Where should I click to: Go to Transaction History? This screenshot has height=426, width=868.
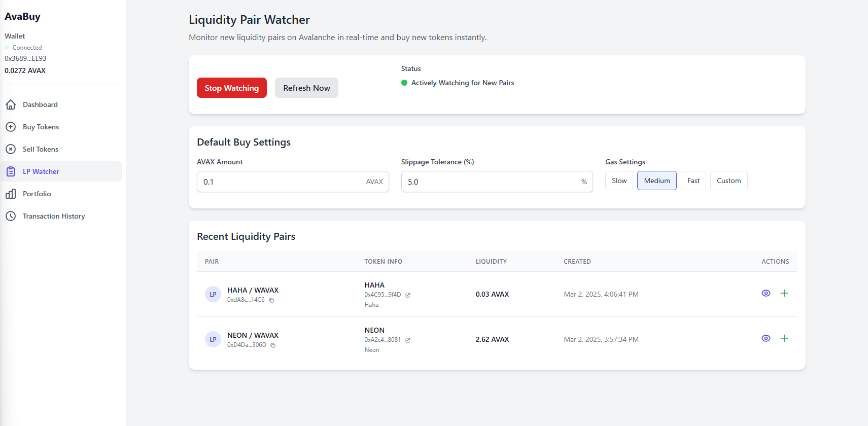(x=54, y=216)
